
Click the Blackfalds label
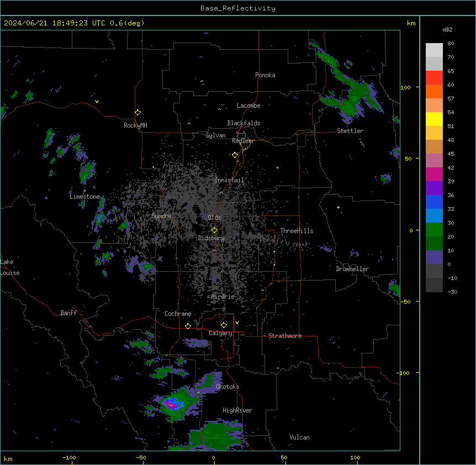[x=244, y=123]
